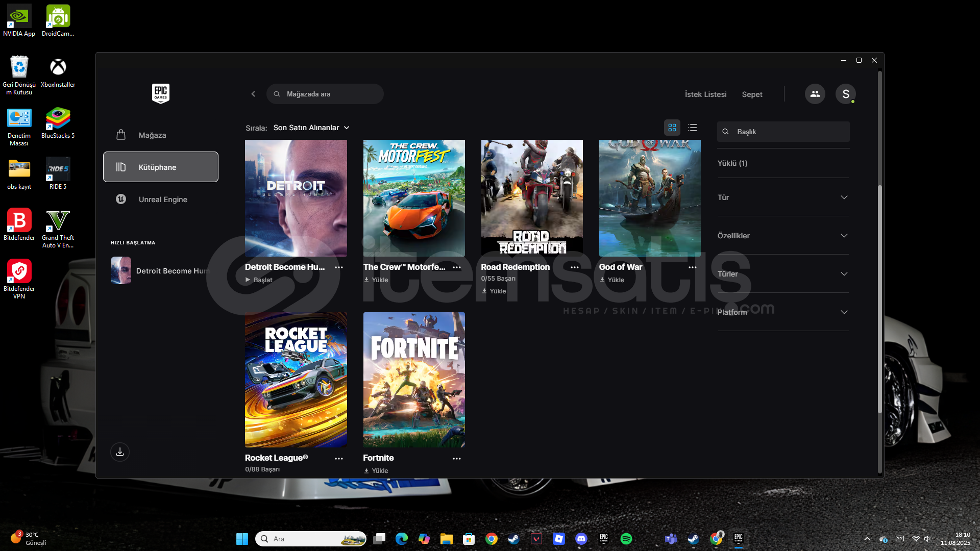Open the obs kayıt folder on desktop
The width and height of the screenshot is (980, 551).
point(19,173)
